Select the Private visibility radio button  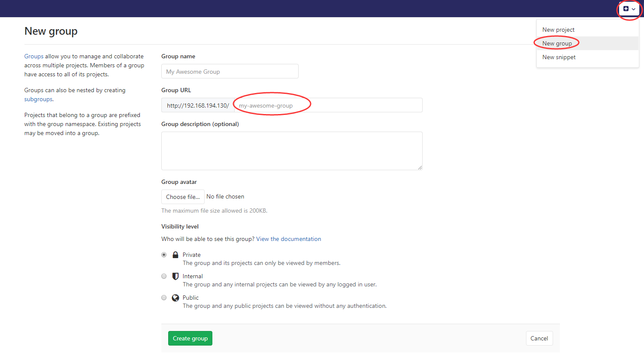point(164,255)
